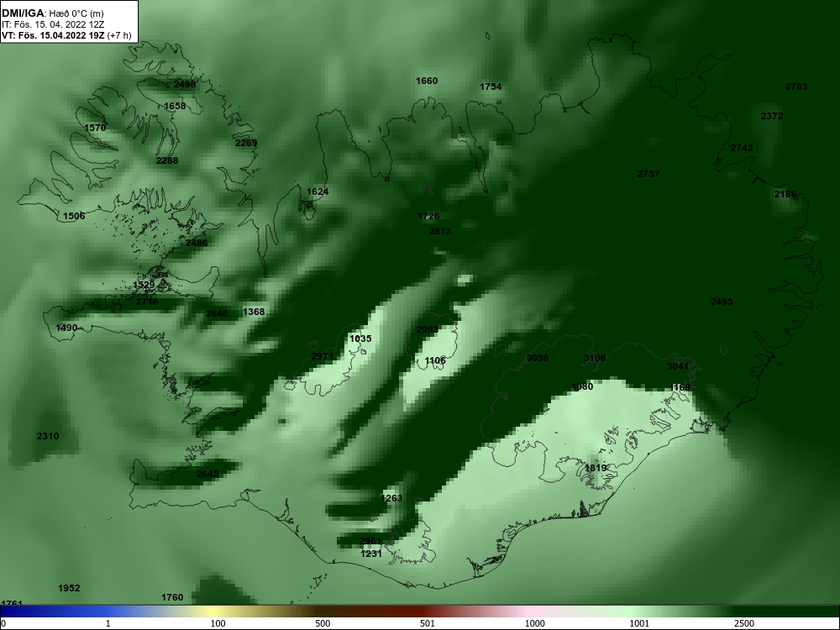Click the value 2269 on the map
840x630 pixels.
246,143
